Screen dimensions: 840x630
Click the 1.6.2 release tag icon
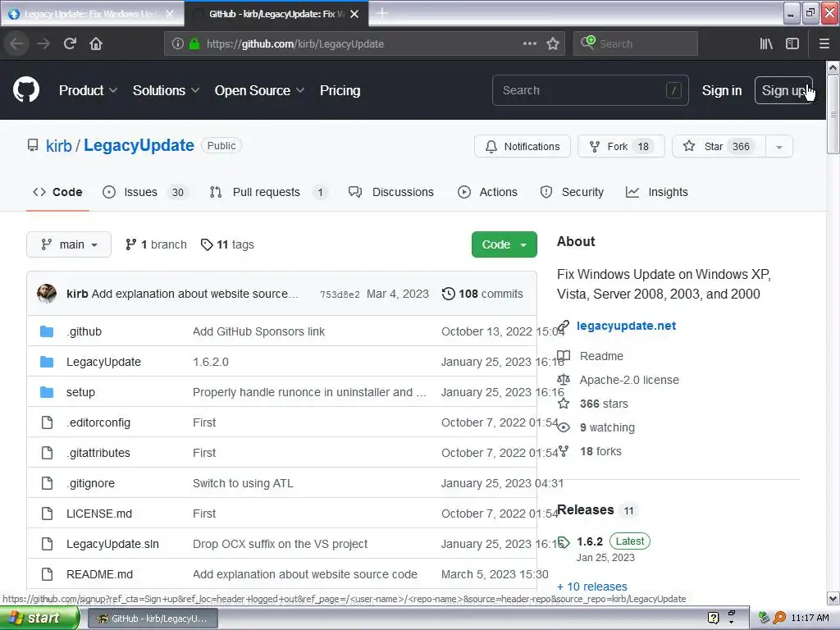click(564, 542)
